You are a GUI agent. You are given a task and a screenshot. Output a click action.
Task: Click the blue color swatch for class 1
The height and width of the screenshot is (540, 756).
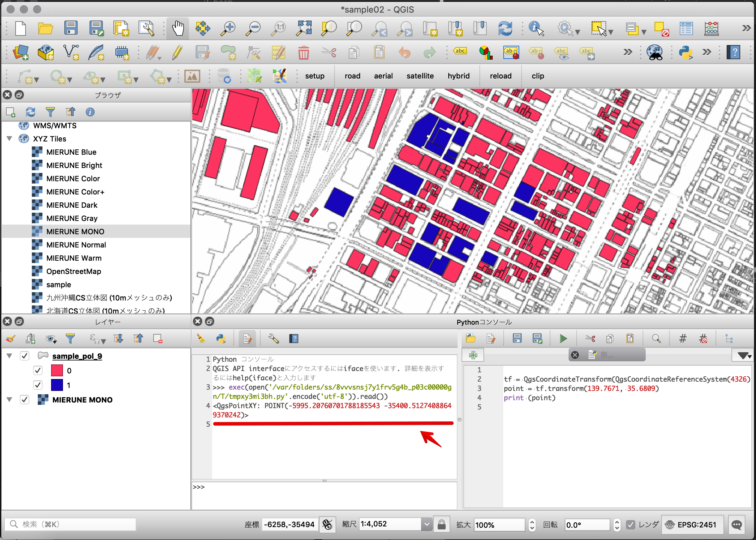(57, 385)
